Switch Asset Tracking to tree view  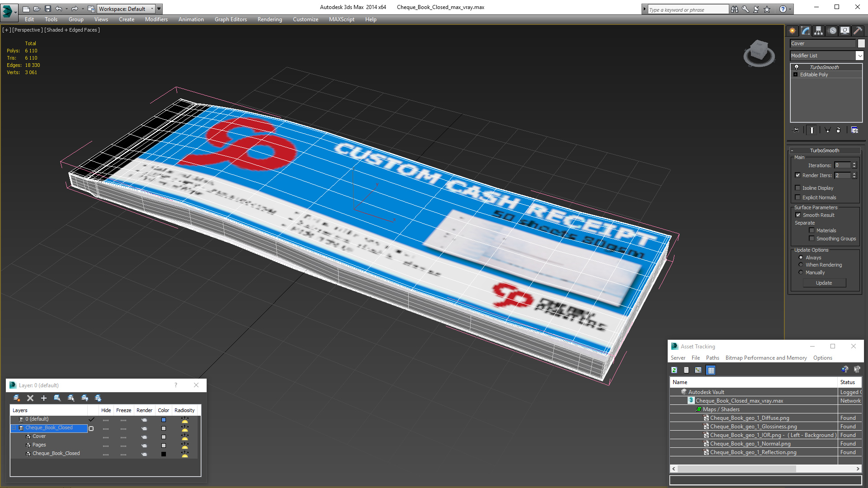[x=698, y=370]
